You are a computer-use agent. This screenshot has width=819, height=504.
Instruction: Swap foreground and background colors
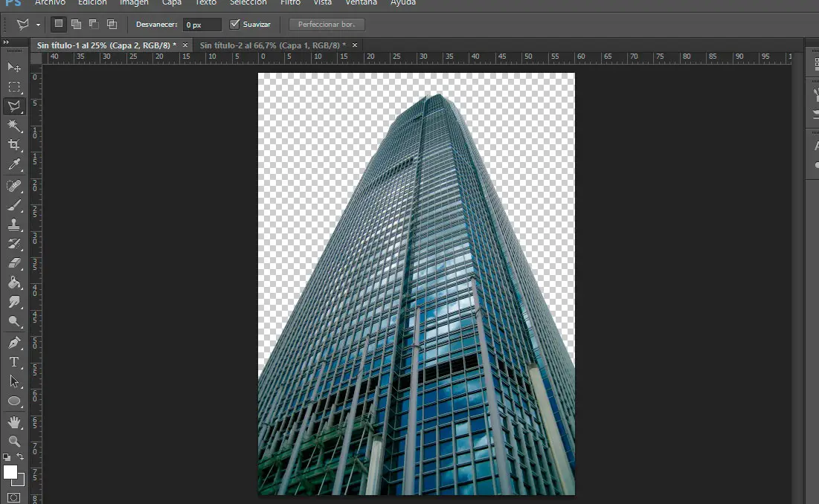20,457
